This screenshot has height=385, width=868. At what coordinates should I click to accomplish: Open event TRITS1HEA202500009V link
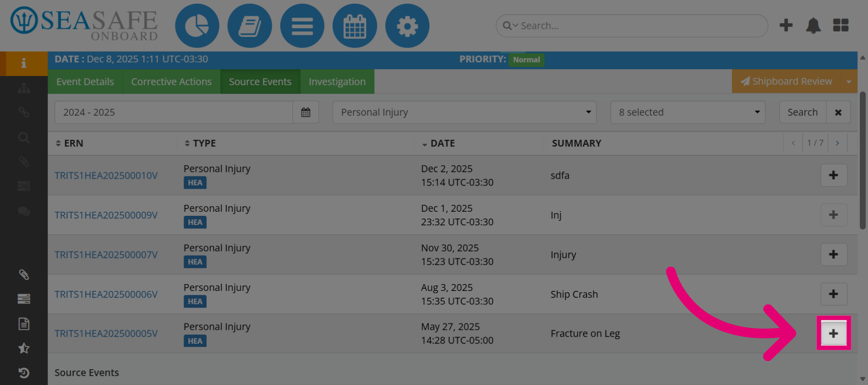[106, 215]
